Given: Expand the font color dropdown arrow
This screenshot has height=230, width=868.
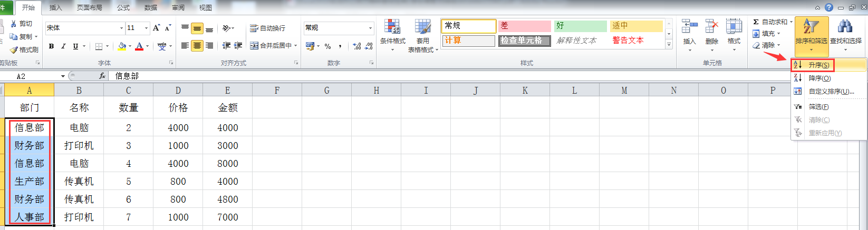Looking at the screenshot, I should coord(147,46).
